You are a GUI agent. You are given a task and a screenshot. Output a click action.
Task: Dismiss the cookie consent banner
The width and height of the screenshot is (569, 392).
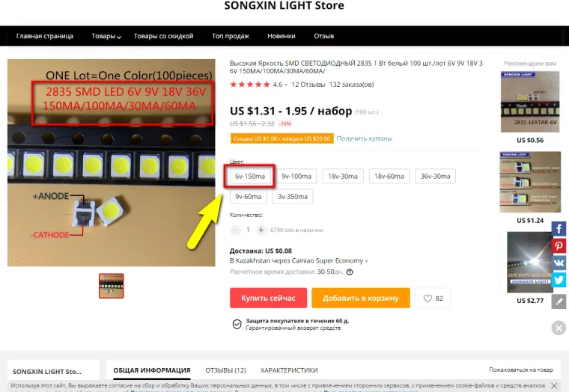tap(554, 385)
